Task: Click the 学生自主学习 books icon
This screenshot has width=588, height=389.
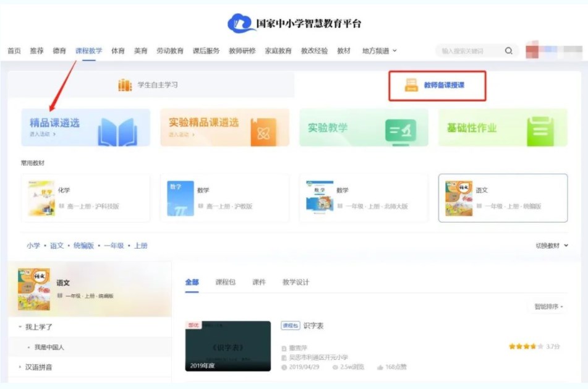Action: pos(125,85)
